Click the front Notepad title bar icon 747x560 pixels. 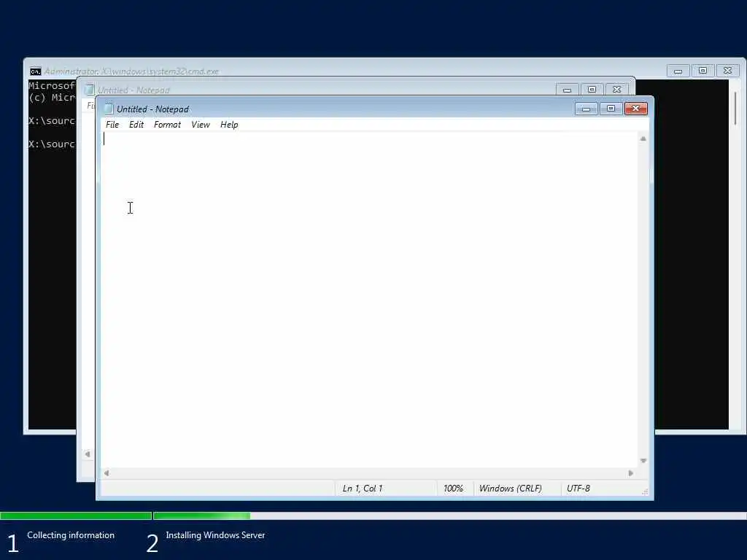(109, 109)
